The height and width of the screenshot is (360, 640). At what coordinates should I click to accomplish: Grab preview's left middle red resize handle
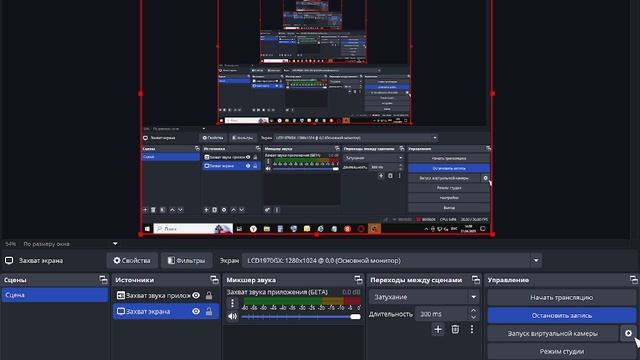click(140, 93)
